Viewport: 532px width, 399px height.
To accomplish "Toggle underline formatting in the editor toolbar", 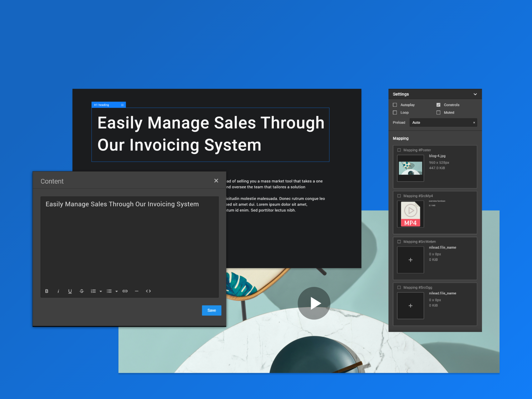I will coord(70,291).
